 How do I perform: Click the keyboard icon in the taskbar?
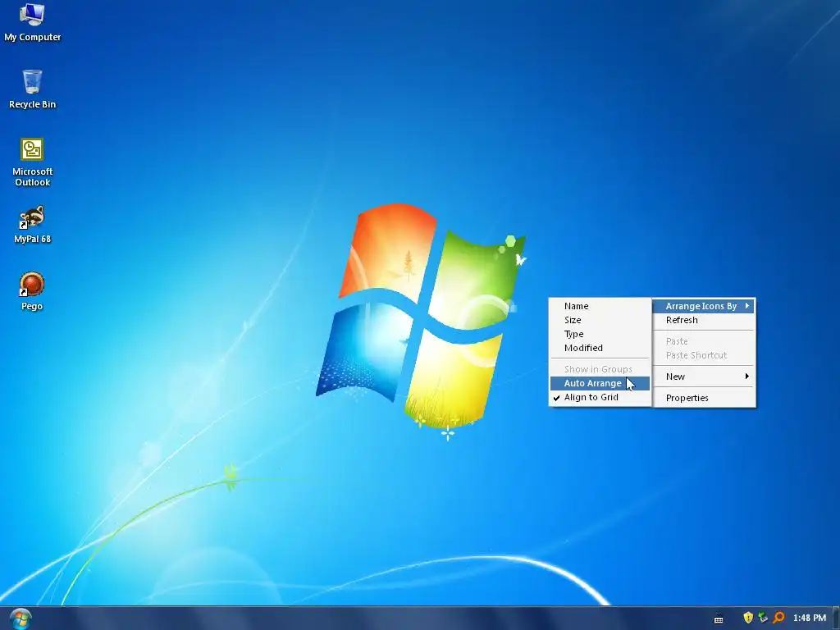pos(719,619)
